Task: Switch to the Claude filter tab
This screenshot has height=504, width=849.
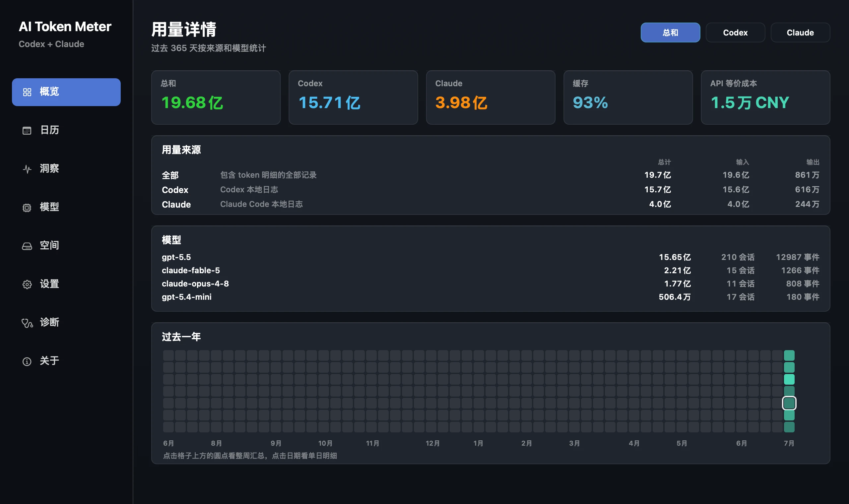Action: 801,32
